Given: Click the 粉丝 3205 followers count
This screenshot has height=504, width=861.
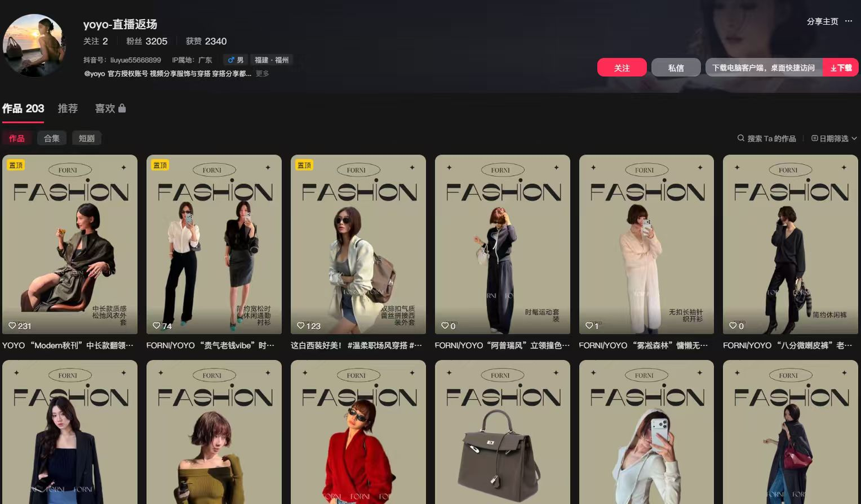Looking at the screenshot, I should 147,41.
